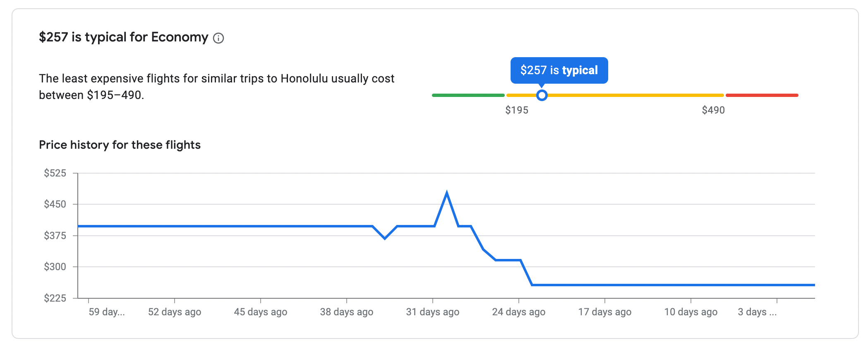Click the blue circle marker on price range bar
The height and width of the screenshot is (348, 868).
coord(542,95)
